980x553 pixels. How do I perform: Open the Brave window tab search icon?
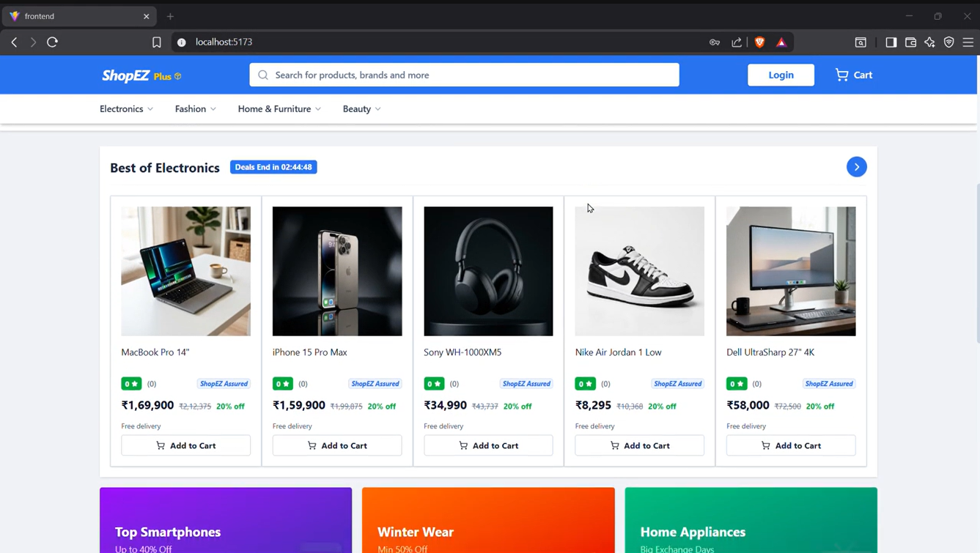[x=861, y=42]
